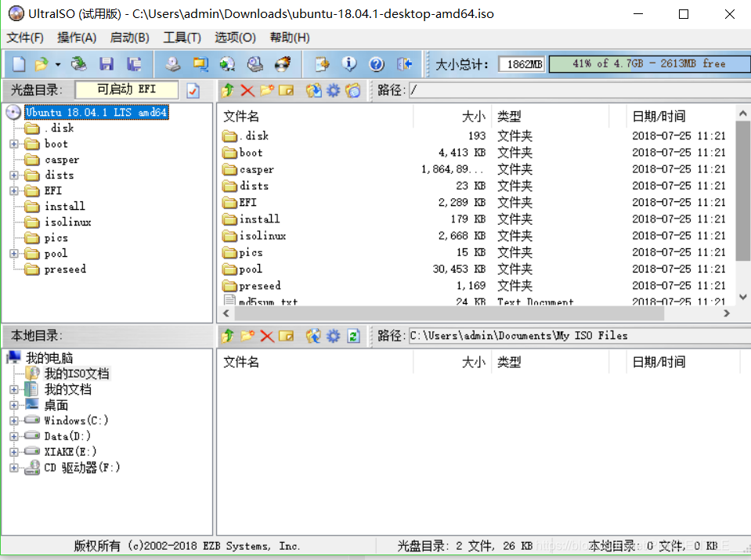
Task: Open the dropdown arrow beside Open icon
Action: point(58,64)
